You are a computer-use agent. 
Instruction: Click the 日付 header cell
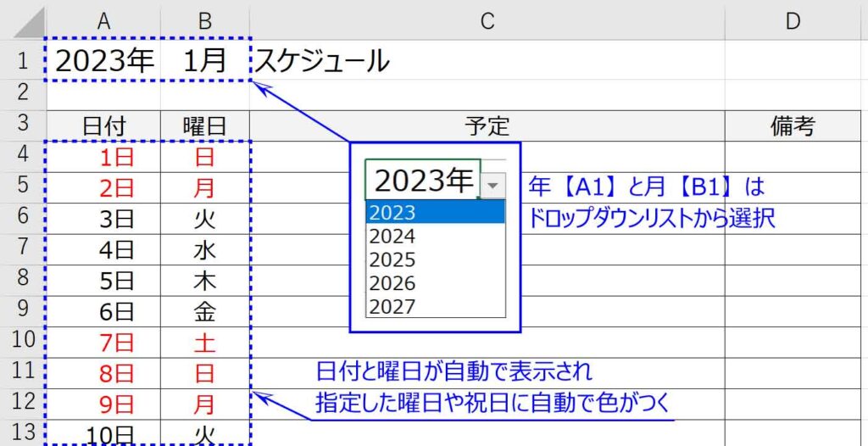(103, 126)
